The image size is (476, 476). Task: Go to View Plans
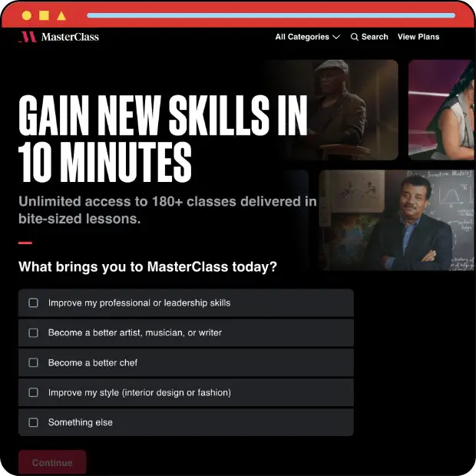(418, 37)
